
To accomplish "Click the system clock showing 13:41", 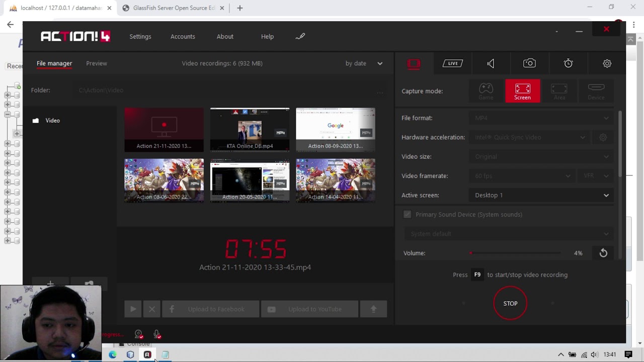I will pyautogui.click(x=610, y=354).
